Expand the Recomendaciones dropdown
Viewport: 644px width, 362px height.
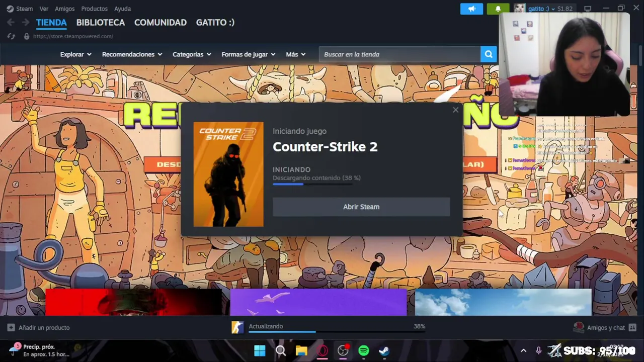[x=132, y=54]
